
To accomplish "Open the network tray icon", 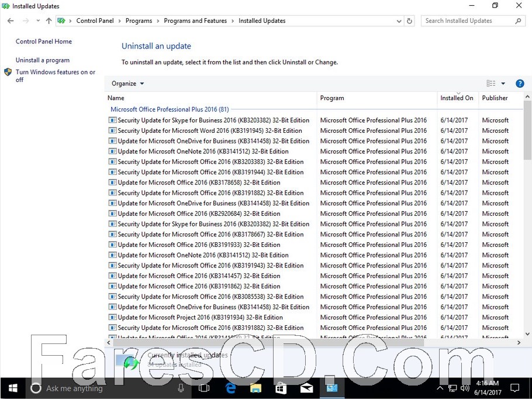I will (452, 388).
